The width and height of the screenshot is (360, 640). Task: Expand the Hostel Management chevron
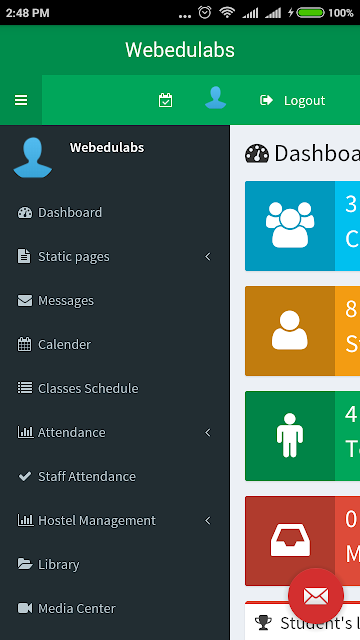pyautogui.click(x=208, y=520)
